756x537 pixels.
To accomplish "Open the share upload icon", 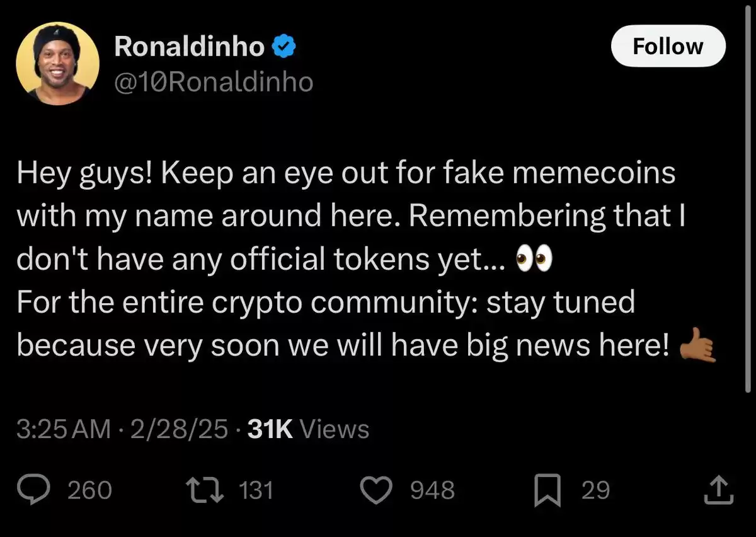I will point(718,490).
